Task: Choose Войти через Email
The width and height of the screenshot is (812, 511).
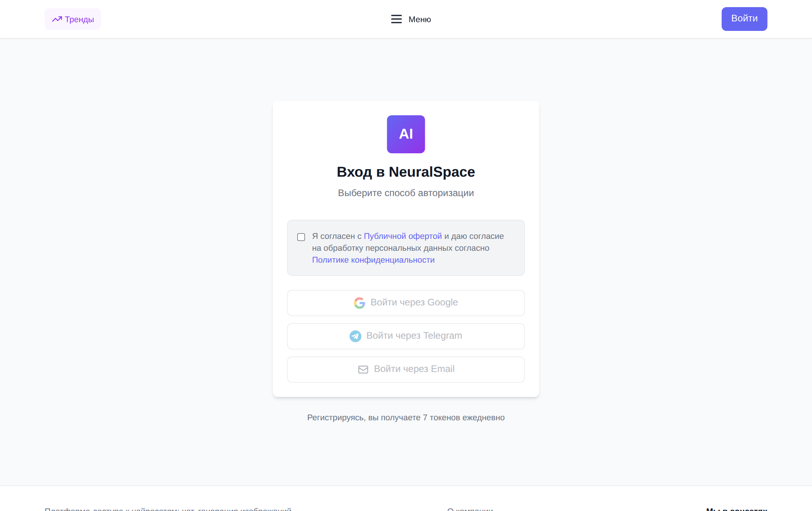Action: click(406, 370)
